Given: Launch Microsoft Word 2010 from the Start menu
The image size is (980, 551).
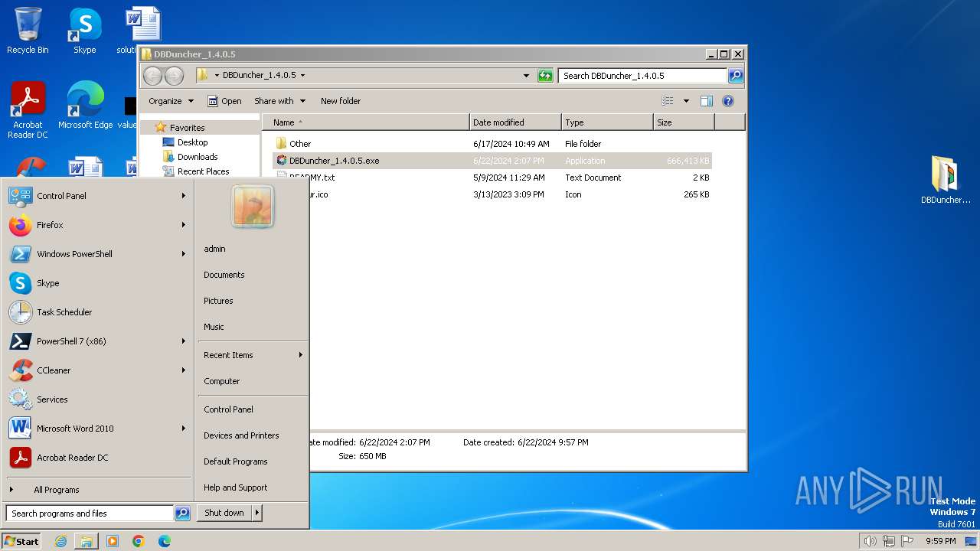Looking at the screenshot, I should click(x=98, y=429).
